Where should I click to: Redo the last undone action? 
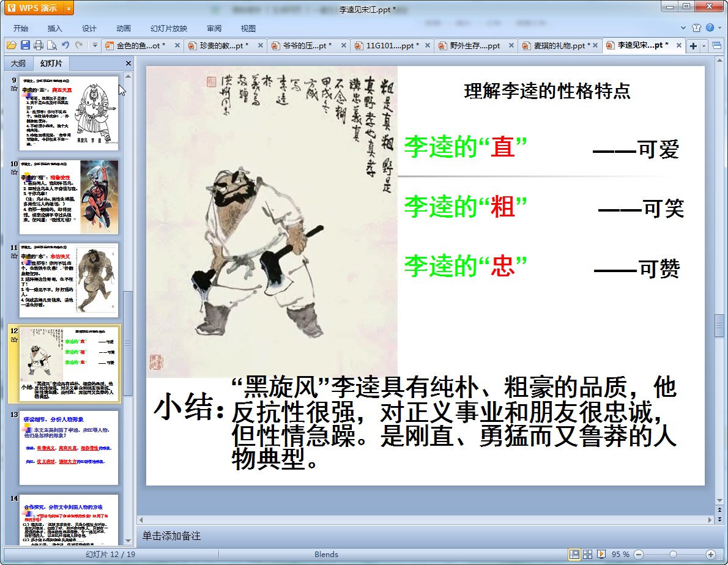click(79, 45)
